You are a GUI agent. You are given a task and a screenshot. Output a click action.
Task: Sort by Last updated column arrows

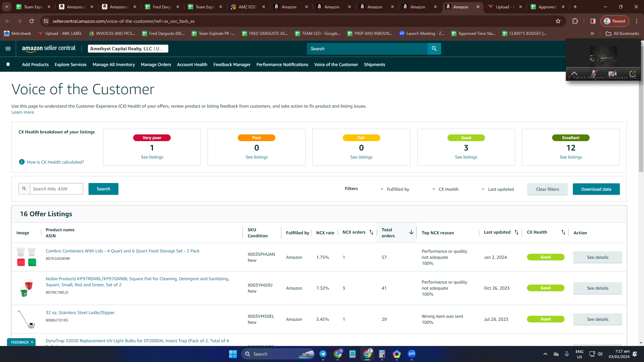pyautogui.click(x=517, y=232)
